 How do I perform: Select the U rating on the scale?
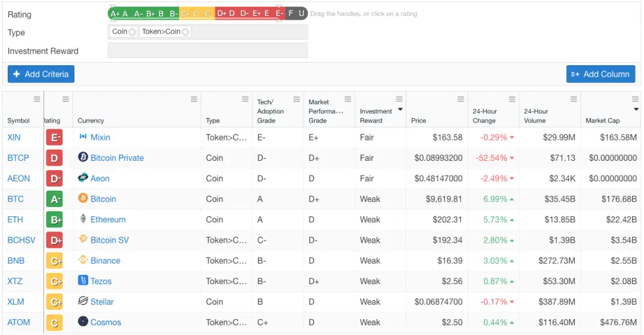coord(302,14)
